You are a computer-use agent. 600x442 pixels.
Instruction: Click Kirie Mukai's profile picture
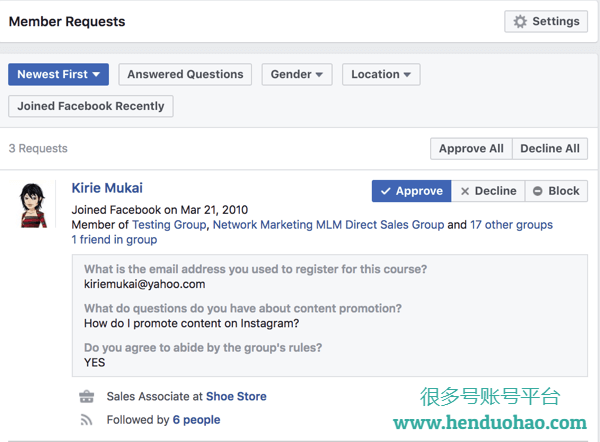tap(35, 206)
